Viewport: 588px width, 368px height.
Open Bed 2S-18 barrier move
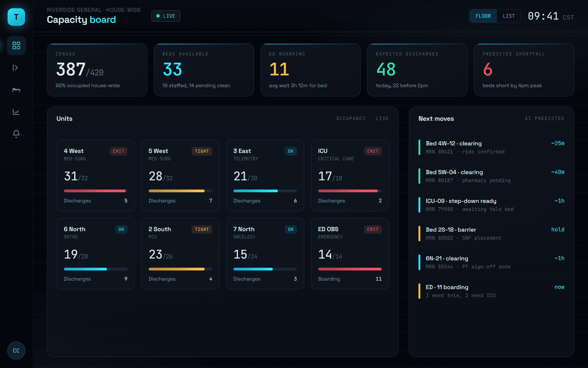491,233
